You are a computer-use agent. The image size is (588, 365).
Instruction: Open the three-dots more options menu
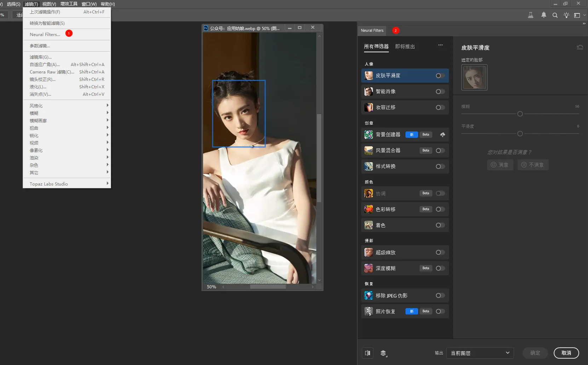440,45
